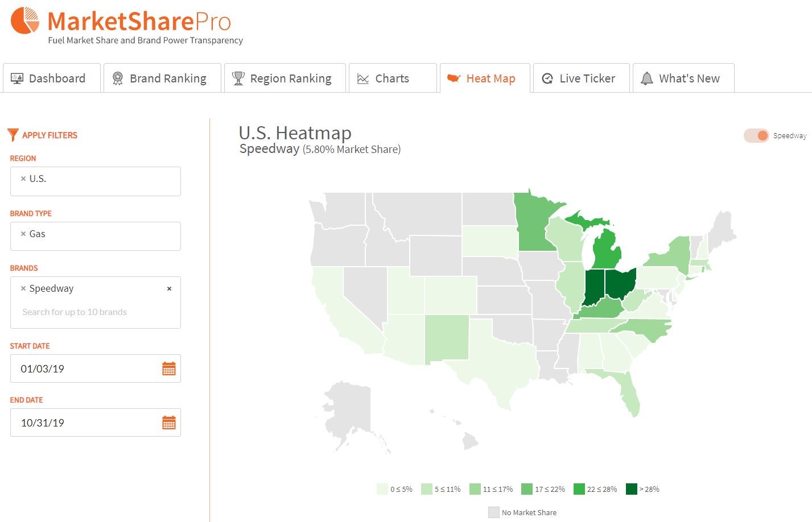Open the Brand Ranking tab
The height and width of the screenshot is (522, 812).
[x=163, y=78]
